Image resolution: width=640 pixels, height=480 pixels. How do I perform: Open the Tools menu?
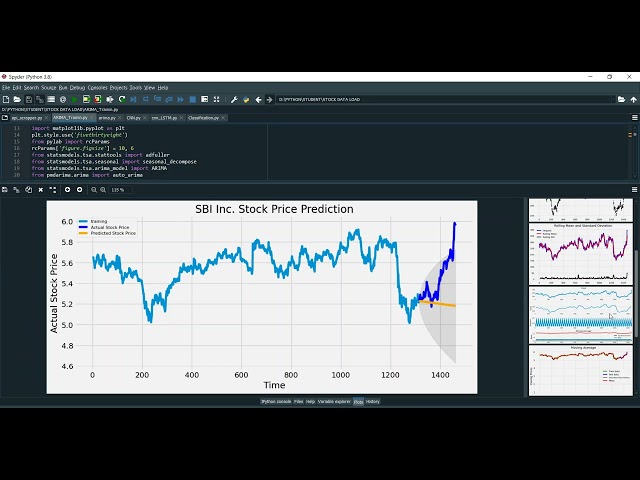point(136,88)
